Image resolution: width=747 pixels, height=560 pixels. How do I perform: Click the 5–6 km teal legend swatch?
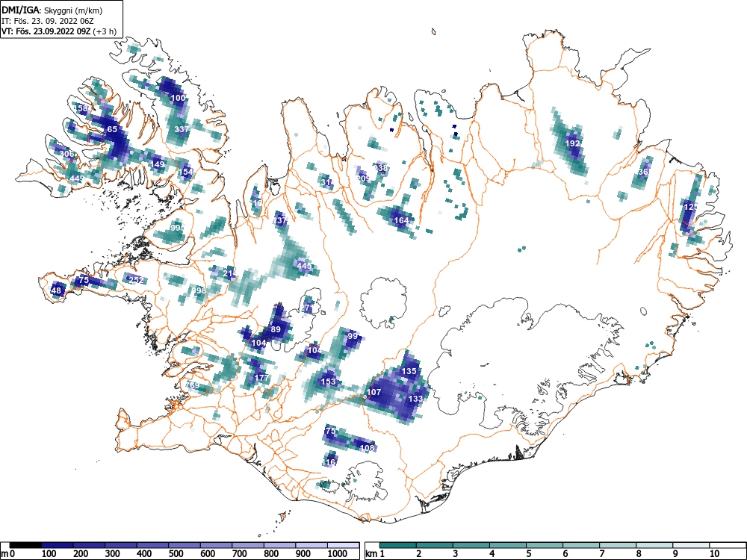click(x=545, y=545)
